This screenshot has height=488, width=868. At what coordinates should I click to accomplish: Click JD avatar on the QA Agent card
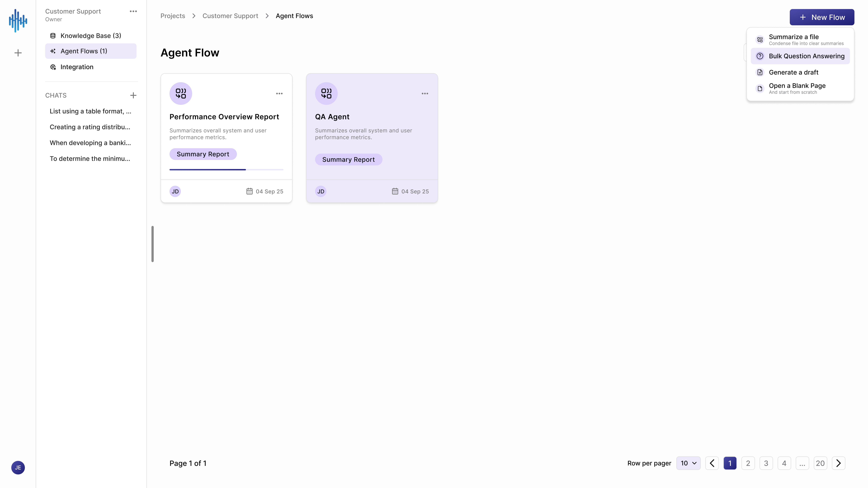[x=321, y=191]
